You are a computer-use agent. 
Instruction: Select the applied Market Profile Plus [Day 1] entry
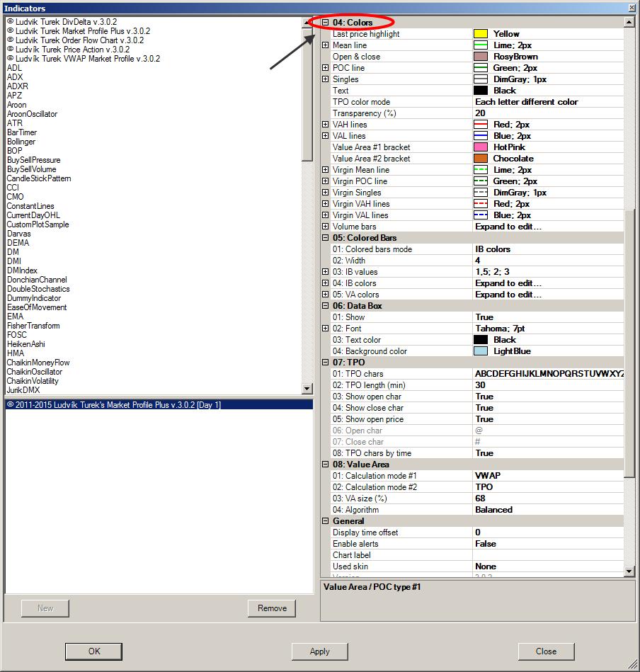pyautogui.click(x=159, y=404)
